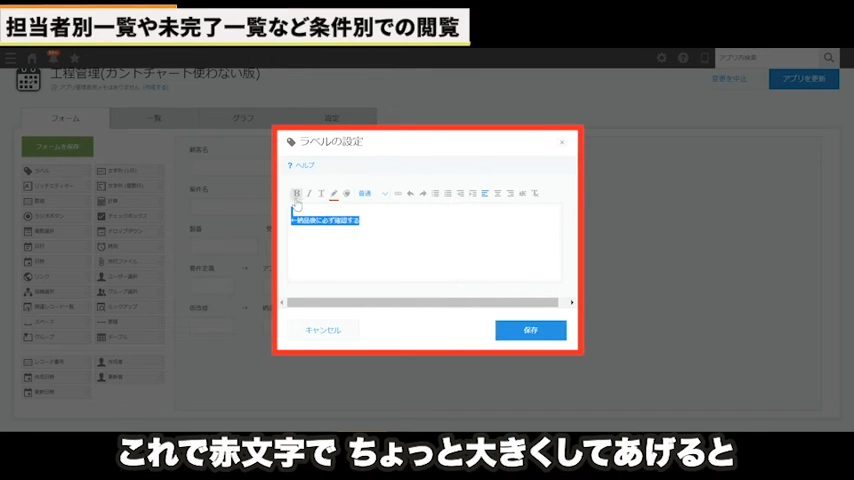Select the テーブル field in palette

[x=130, y=337]
